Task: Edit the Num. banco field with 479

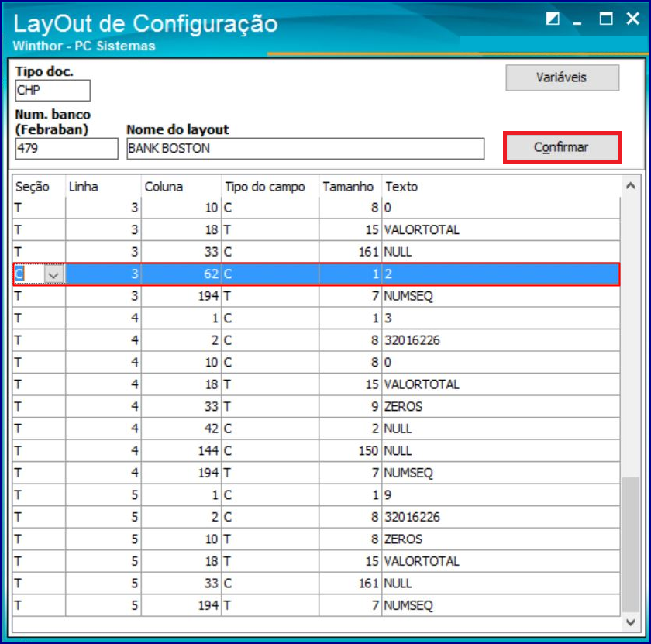Action: coord(67,149)
